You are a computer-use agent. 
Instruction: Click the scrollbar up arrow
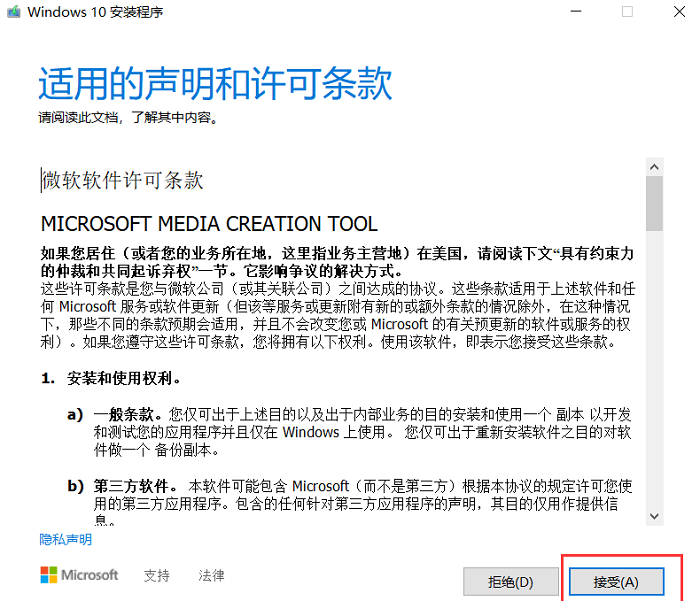click(654, 167)
